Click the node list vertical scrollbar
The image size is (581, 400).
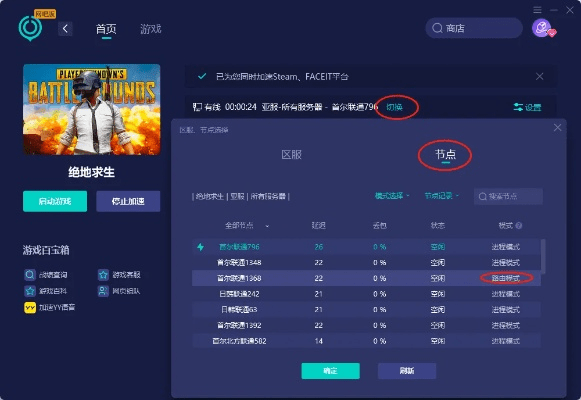(x=543, y=256)
